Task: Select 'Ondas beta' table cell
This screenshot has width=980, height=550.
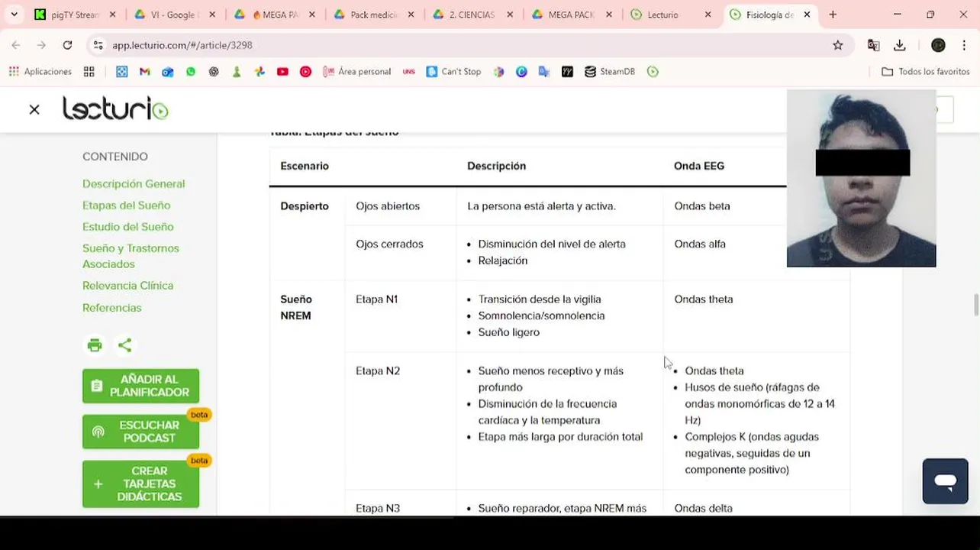Action: [x=702, y=206]
